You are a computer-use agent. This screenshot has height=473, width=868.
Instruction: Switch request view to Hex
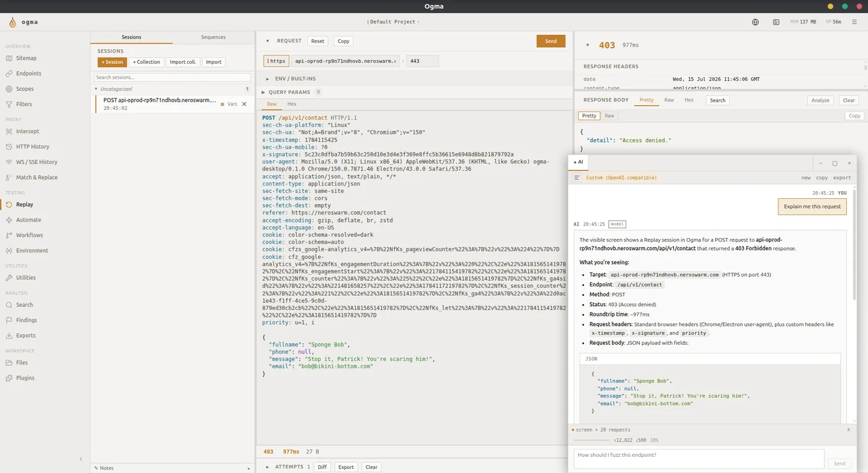(x=292, y=104)
